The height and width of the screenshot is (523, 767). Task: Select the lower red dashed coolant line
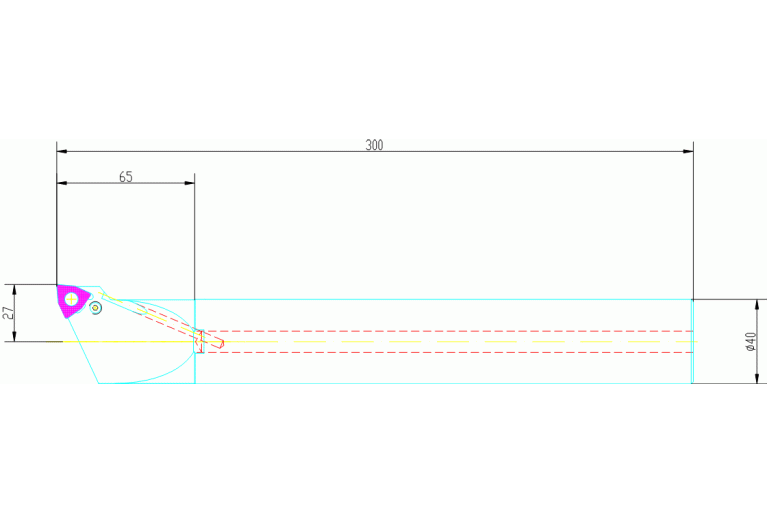(450, 352)
